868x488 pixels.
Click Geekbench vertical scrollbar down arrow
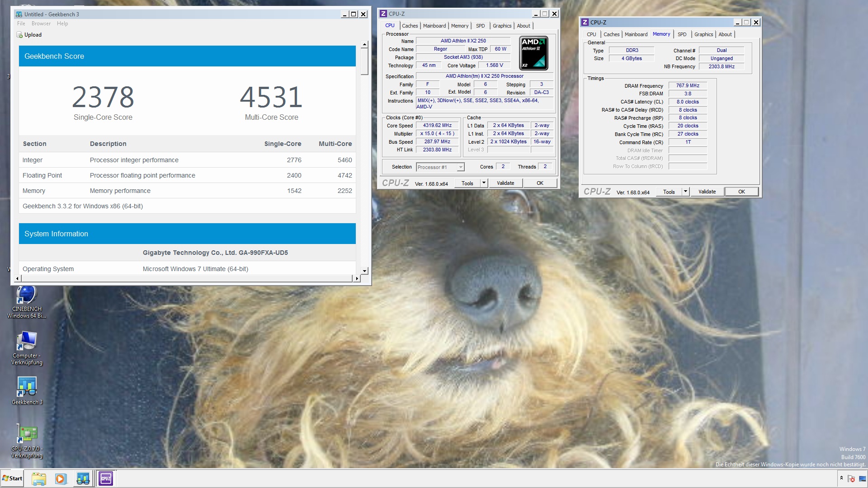point(364,271)
